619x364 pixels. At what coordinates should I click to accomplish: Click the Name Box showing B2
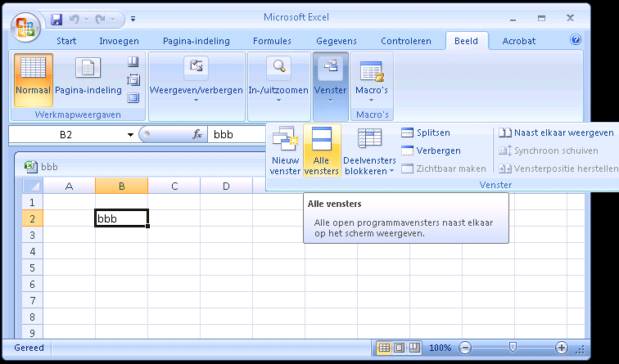tap(66, 135)
